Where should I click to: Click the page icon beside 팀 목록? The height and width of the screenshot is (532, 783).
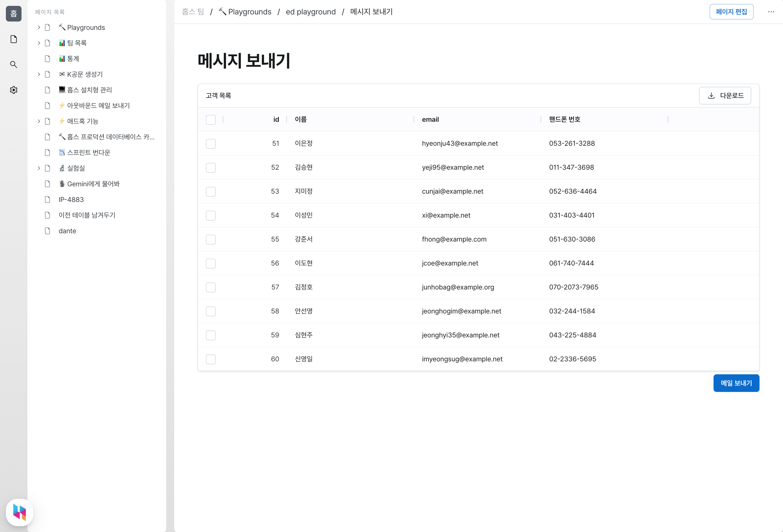pyautogui.click(x=47, y=43)
